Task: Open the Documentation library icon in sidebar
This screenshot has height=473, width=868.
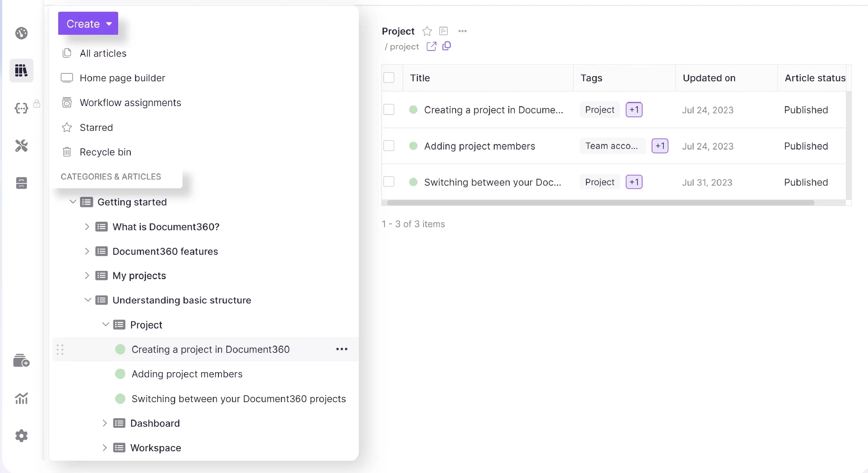Action: point(21,70)
